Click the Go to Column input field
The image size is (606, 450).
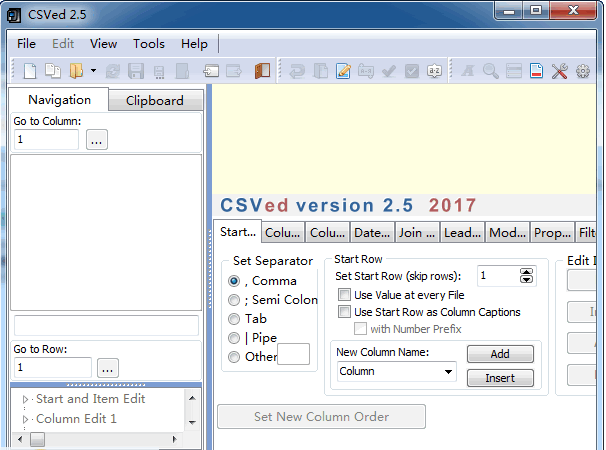pos(46,140)
